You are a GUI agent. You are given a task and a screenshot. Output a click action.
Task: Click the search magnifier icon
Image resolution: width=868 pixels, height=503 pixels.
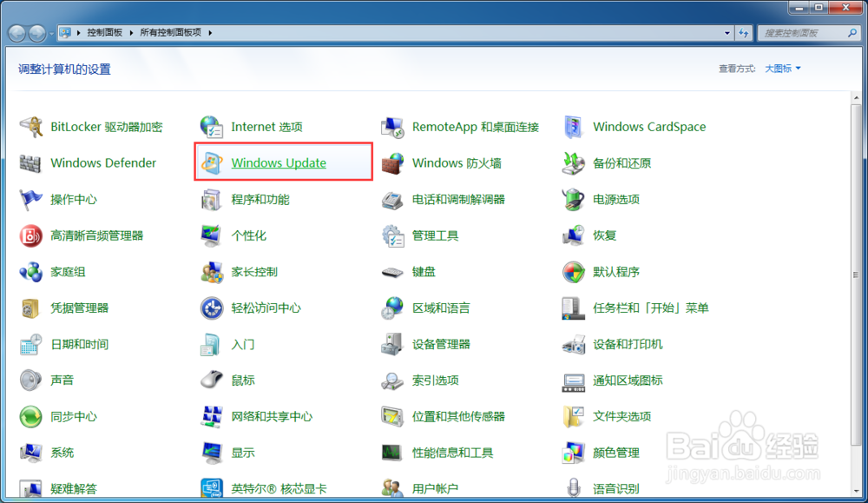tap(852, 33)
